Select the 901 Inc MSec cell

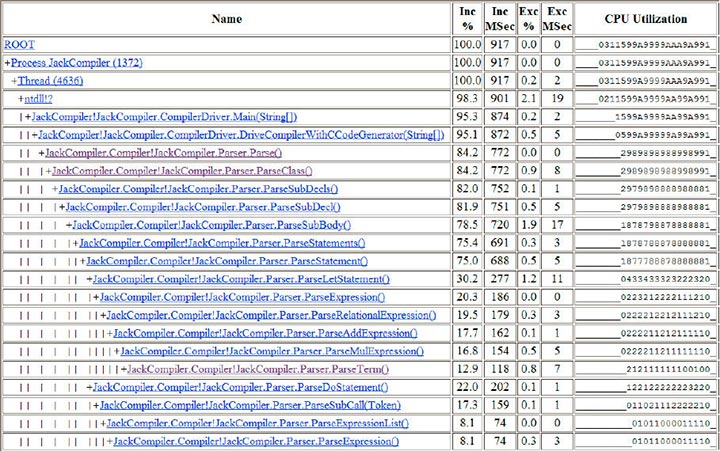click(500, 99)
